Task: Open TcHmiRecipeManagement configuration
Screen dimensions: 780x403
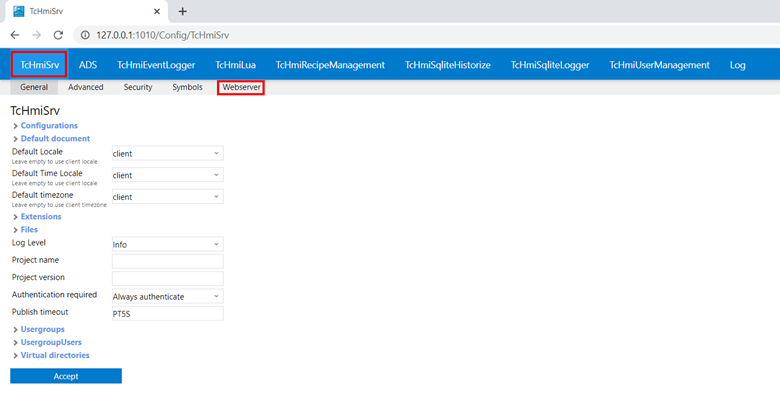Action: (x=330, y=65)
